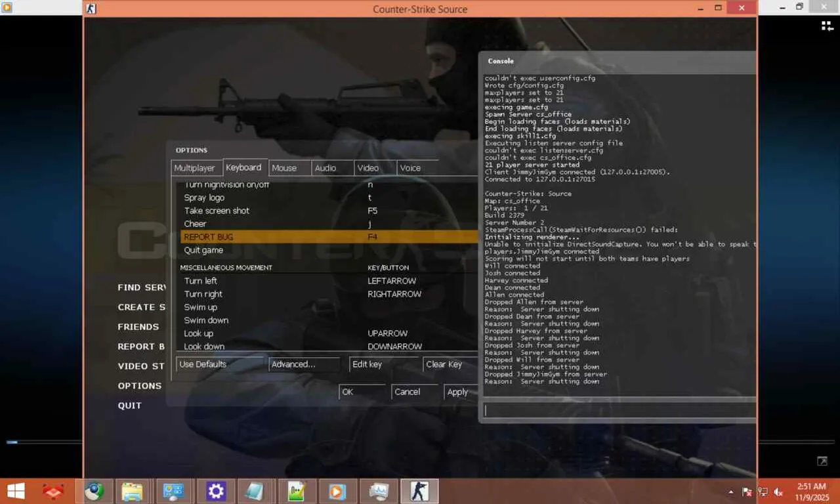840x504 pixels.
Task: Switch to Counter-Strike Source taskbar icon
Action: (x=419, y=491)
